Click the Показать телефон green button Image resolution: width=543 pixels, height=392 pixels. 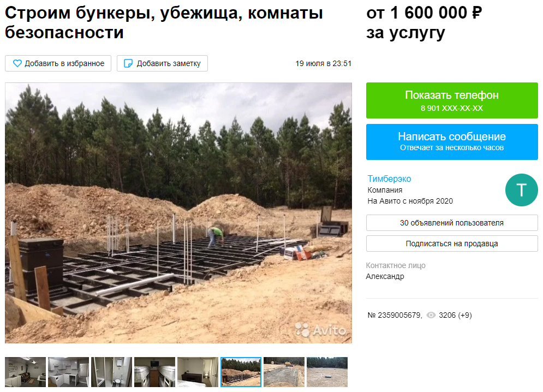coord(452,100)
